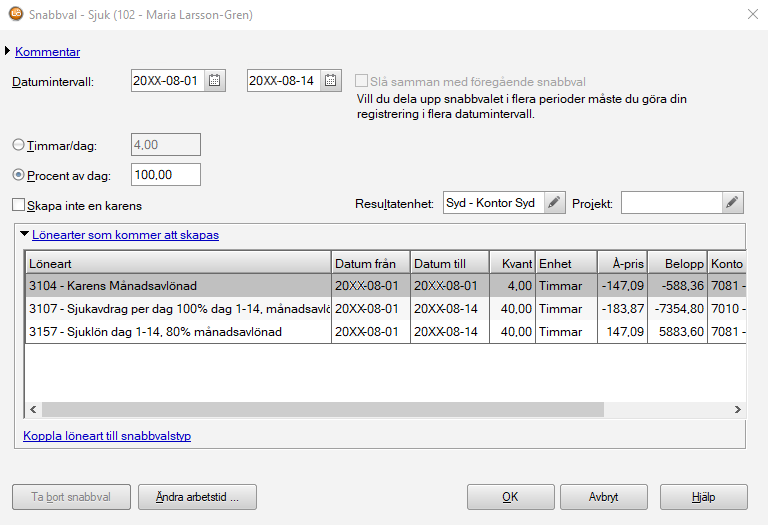Screen dimensions: 768x525
Task: Open Hjälp button
Action: pos(703,497)
